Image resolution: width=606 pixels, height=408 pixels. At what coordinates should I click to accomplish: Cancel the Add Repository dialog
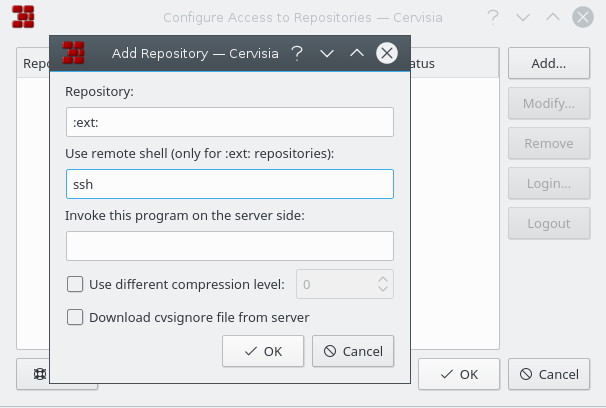tap(353, 351)
